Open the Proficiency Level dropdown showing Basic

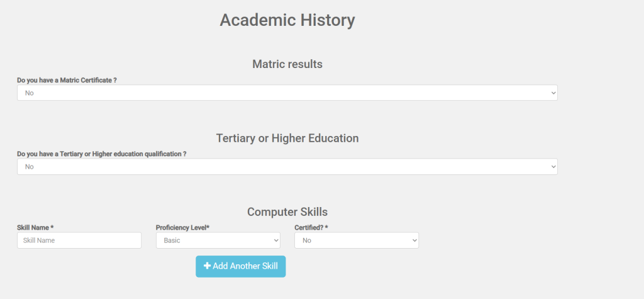(x=218, y=240)
